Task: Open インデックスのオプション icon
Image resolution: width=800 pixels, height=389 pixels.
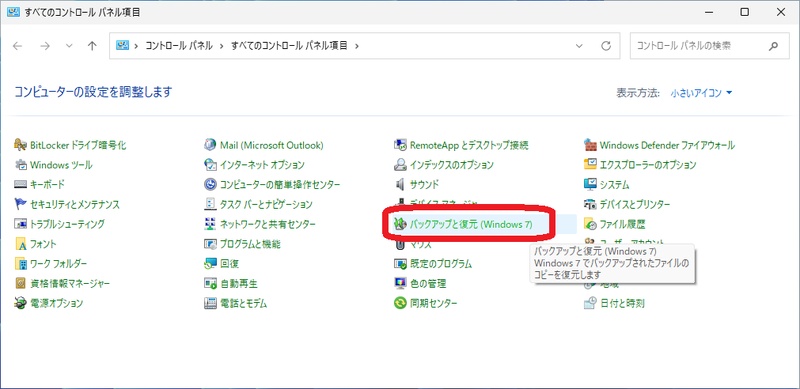Action: point(401,165)
